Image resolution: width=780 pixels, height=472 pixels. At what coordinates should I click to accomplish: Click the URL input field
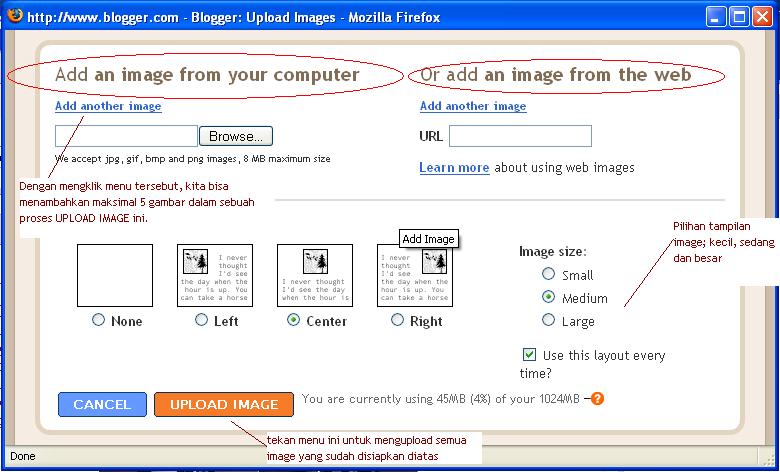tap(520, 136)
